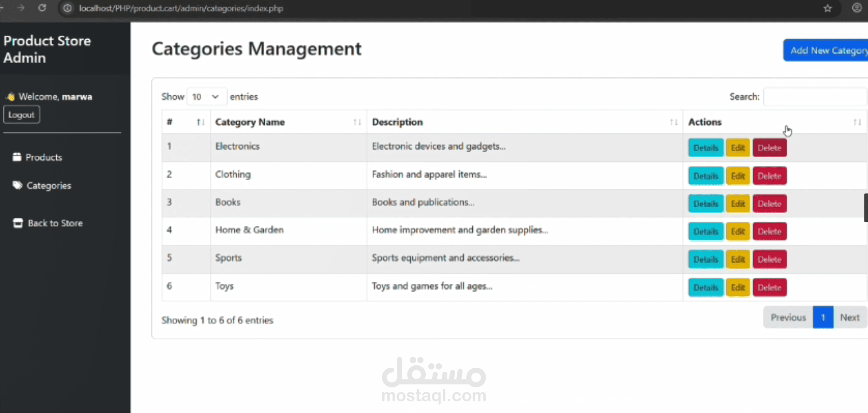Open the Products icon in sidebar
868x413 pixels.
(17, 157)
